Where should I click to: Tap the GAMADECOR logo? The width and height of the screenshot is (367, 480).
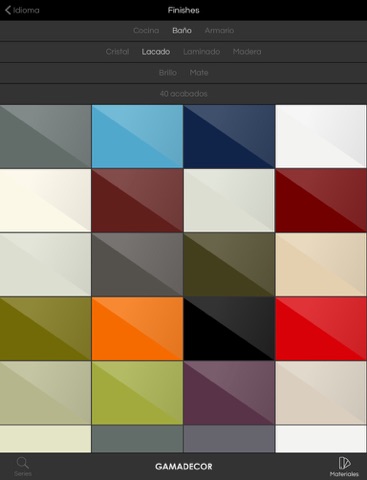click(x=184, y=467)
